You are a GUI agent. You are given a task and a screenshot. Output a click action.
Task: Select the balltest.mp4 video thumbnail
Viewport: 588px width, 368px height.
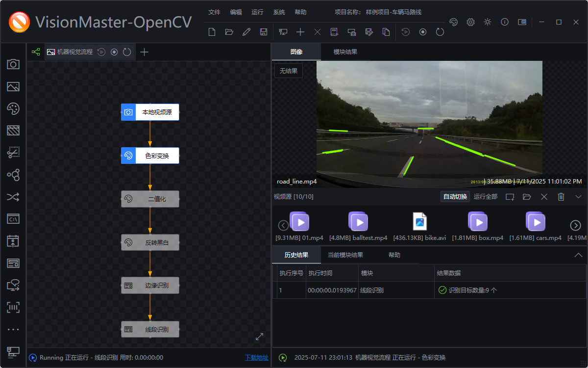[358, 221]
